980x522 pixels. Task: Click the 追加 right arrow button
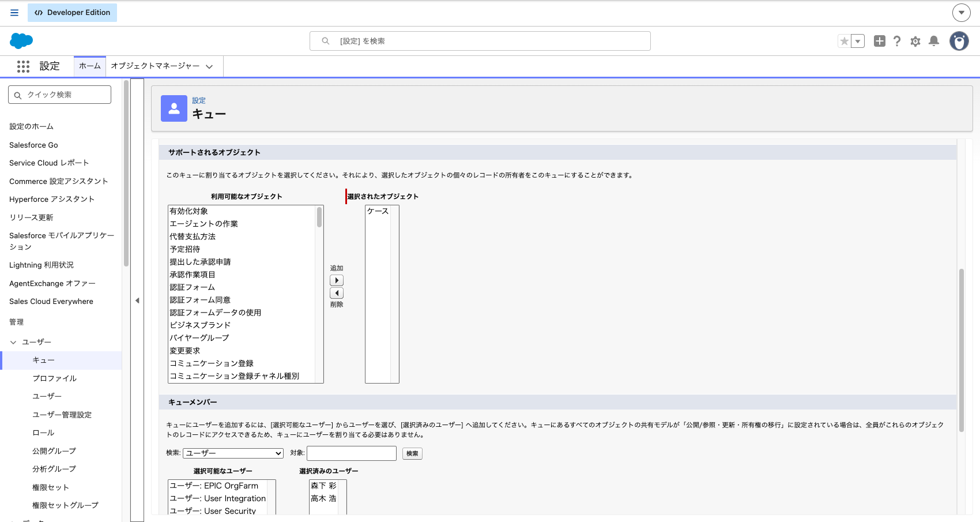(337, 280)
